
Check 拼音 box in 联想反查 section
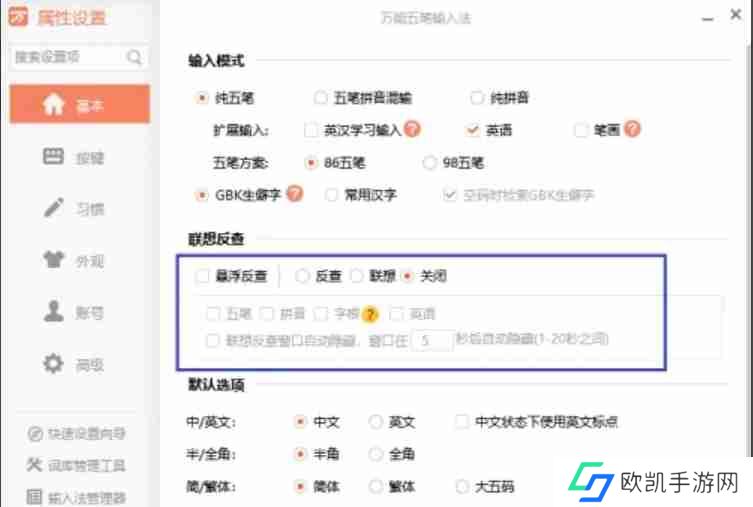tap(267, 314)
